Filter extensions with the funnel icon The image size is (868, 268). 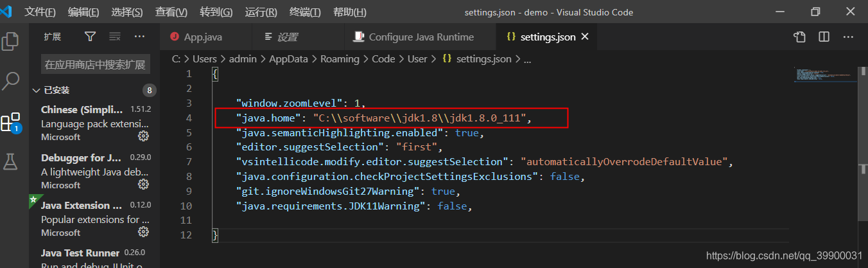pyautogui.click(x=91, y=37)
